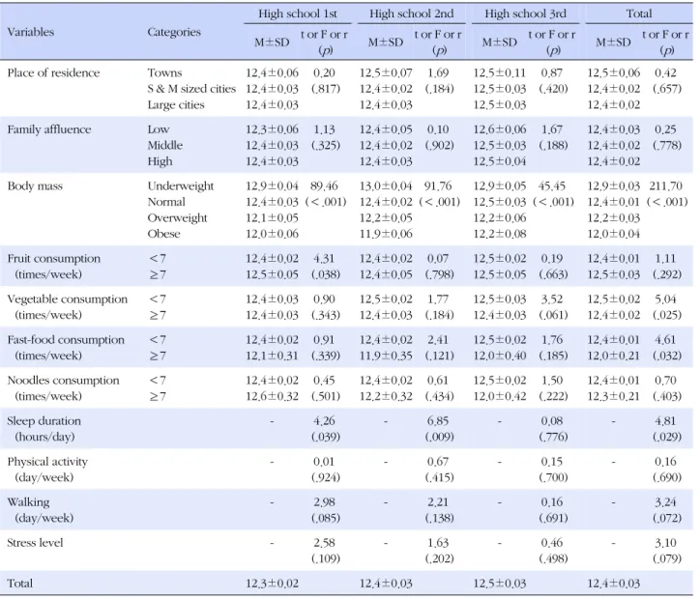
Task: Click the value 45.45 in Body mass
Action: click(552, 186)
